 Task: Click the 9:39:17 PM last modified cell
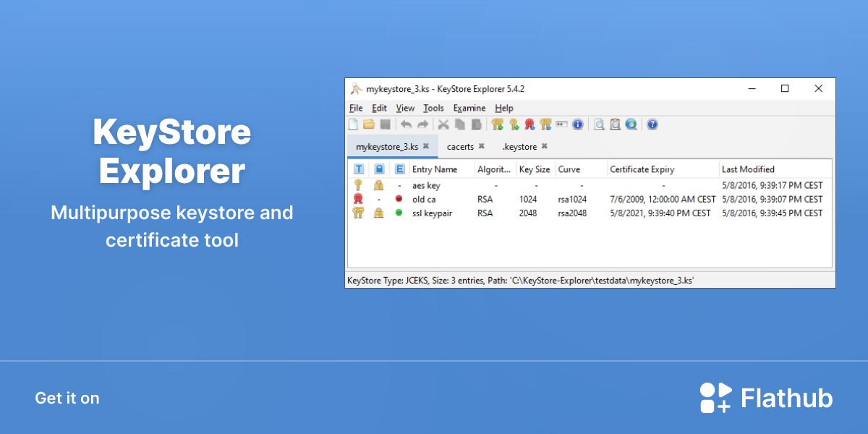pos(773,186)
